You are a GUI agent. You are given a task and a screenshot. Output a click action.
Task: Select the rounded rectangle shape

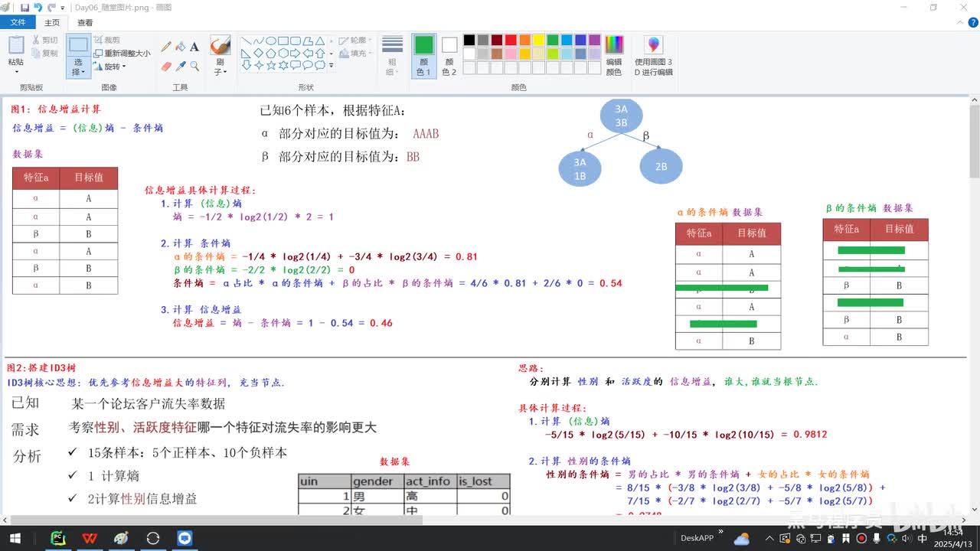[x=296, y=41]
